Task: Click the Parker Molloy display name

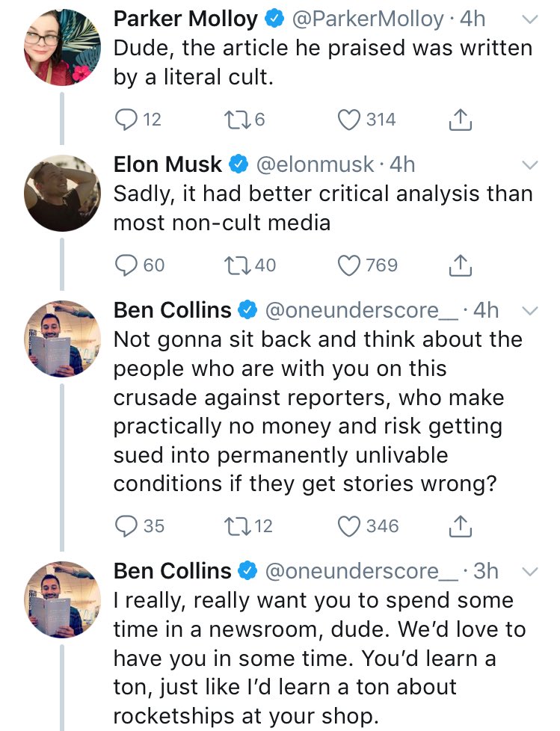Action: [185, 19]
